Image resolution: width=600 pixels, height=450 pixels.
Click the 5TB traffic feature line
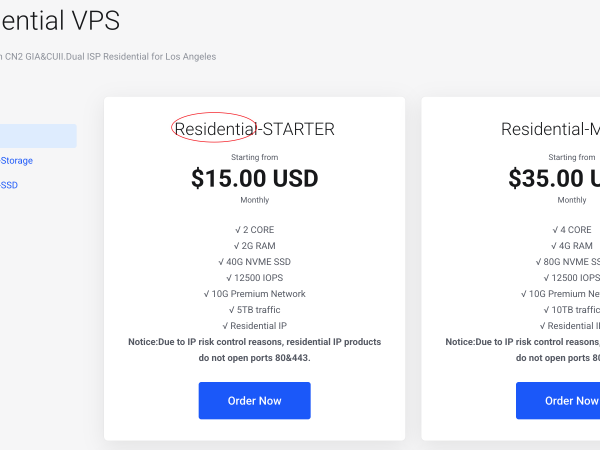pos(254,310)
